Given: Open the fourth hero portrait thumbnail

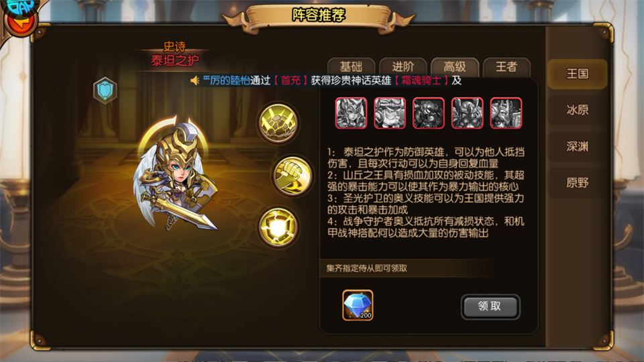Looking at the screenshot, I should [468, 113].
